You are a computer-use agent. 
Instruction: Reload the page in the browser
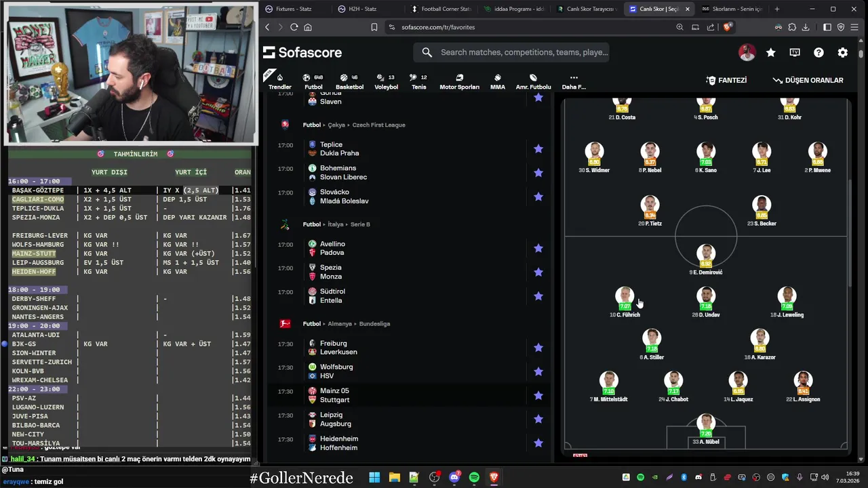click(294, 27)
